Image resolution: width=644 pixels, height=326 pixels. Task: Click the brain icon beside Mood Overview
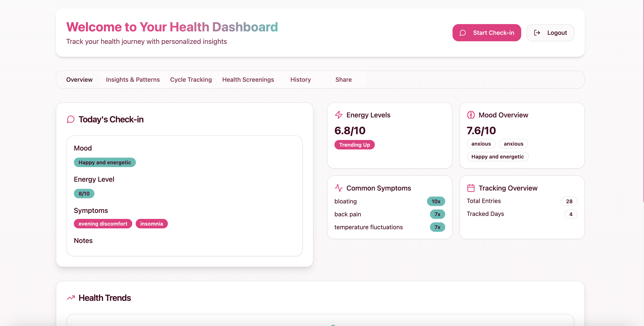point(471,115)
